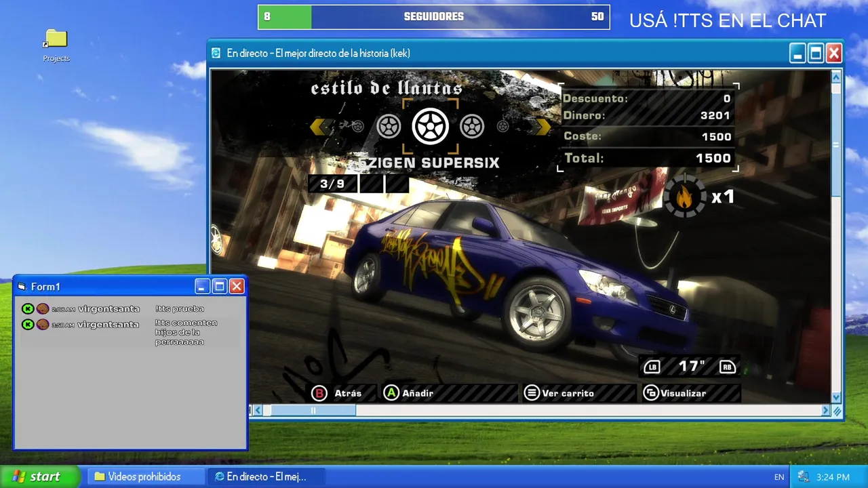868x488 pixels.
Task: Advance to the next rim style with the right arrow
Action: 543,126
